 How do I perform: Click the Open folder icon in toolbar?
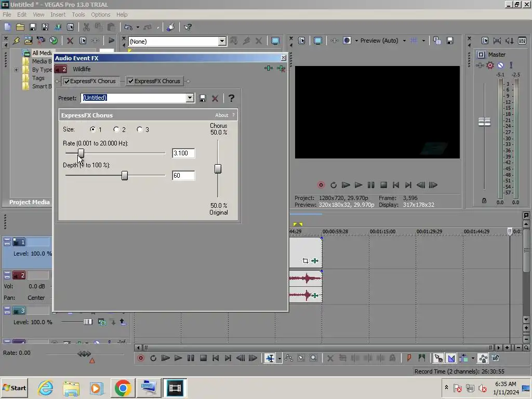tap(20, 27)
